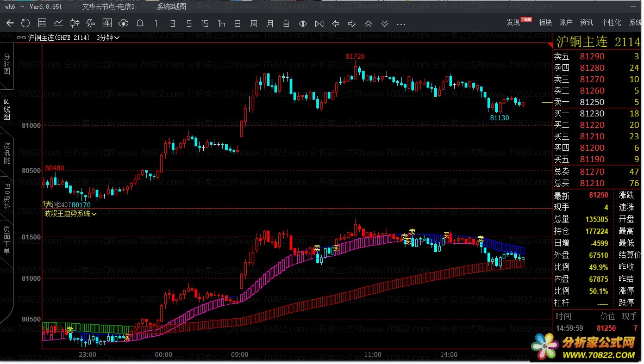Open the 资讯链 side tab

7,153
